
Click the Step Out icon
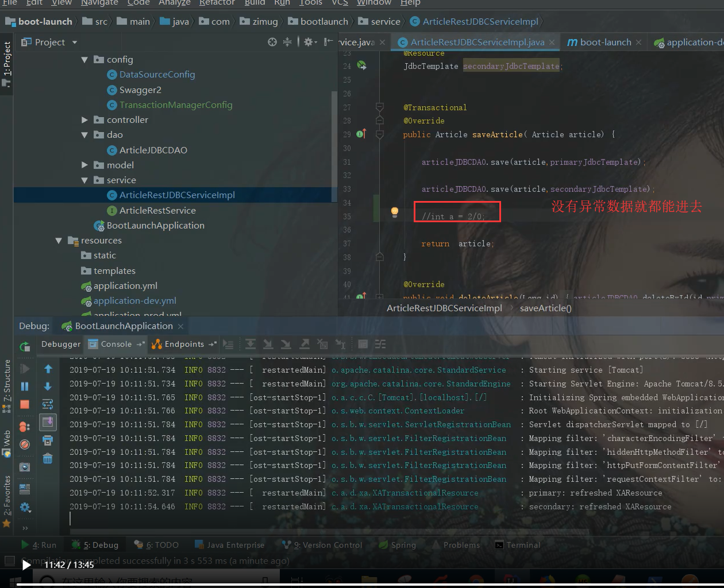point(305,345)
